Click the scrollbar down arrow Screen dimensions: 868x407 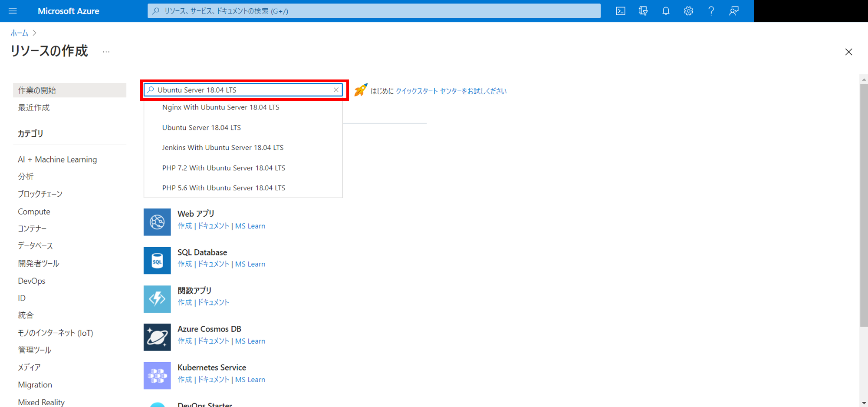point(864,403)
